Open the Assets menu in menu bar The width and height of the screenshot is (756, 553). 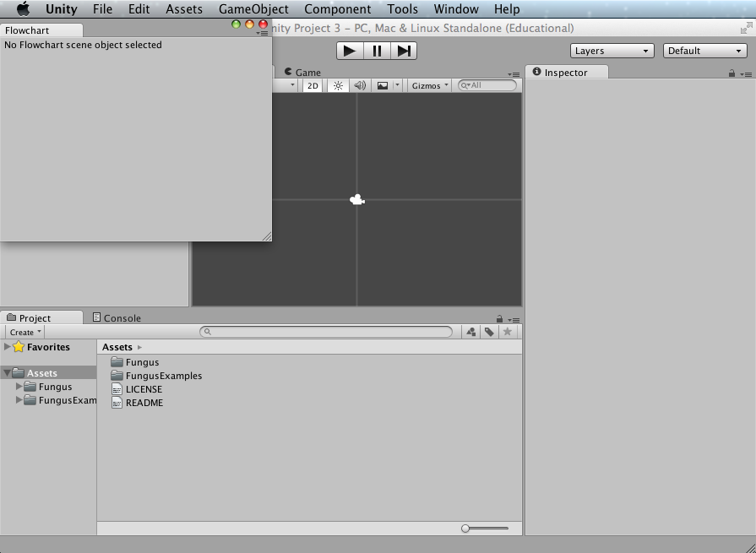[184, 9]
